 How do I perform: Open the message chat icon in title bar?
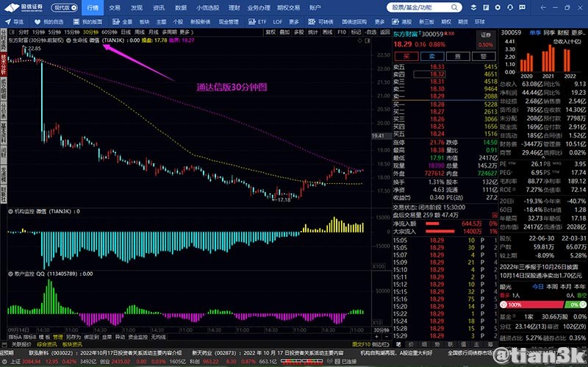tap(522, 7)
